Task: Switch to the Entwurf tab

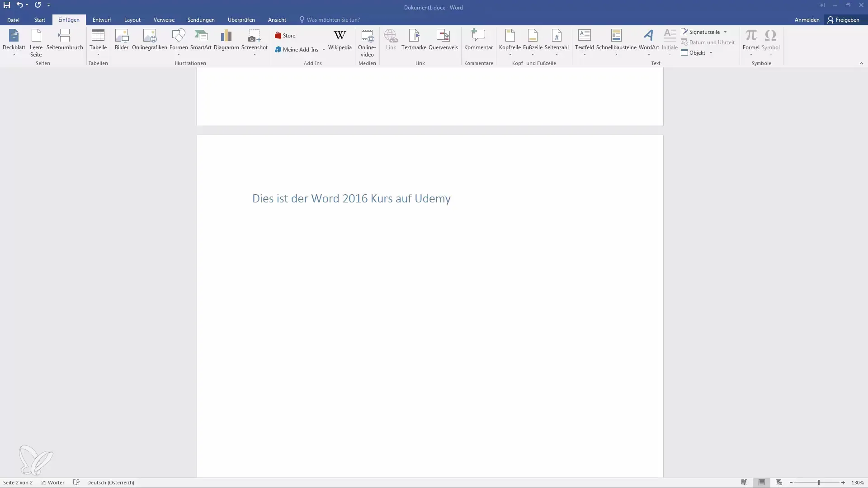Action: (x=102, y=20)
